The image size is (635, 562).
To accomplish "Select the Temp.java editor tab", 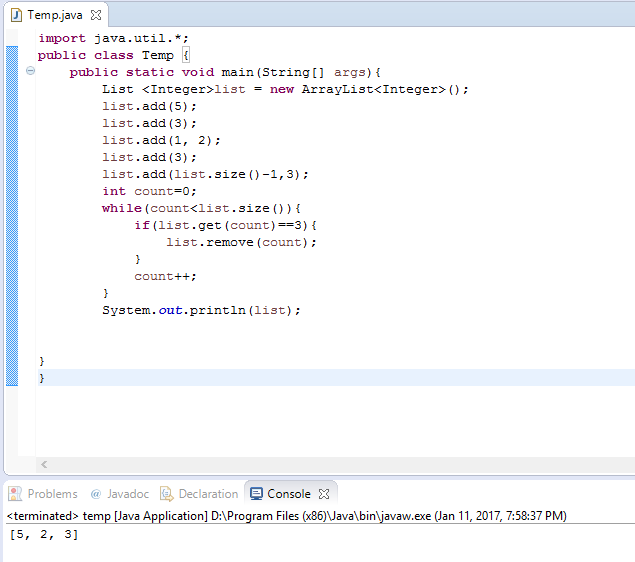I will [x=55, y=15].
